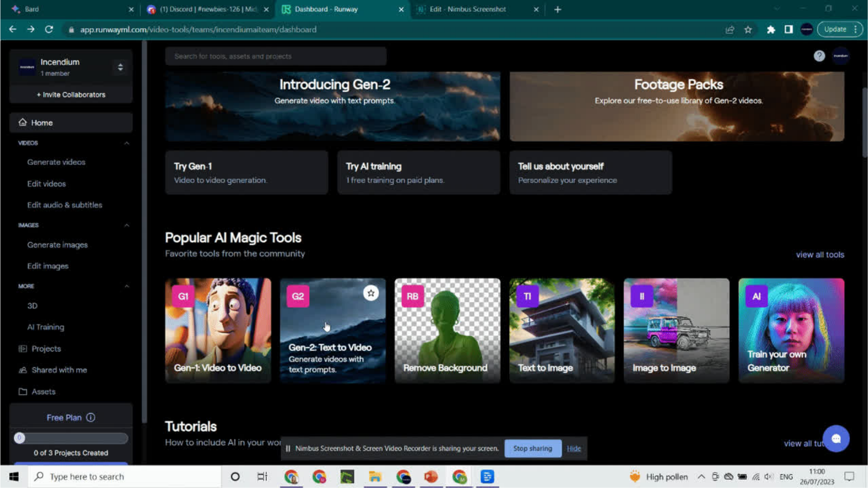Image resolution: width=868 pixels, height=488 pixels.
Task: Click the TI badge on Text to Image
Action: (x=527, y=296)
